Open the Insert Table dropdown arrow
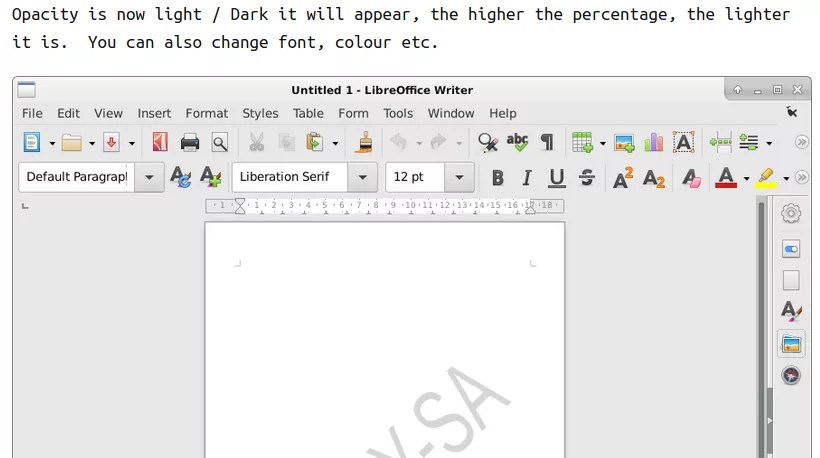 coord(602,143)
